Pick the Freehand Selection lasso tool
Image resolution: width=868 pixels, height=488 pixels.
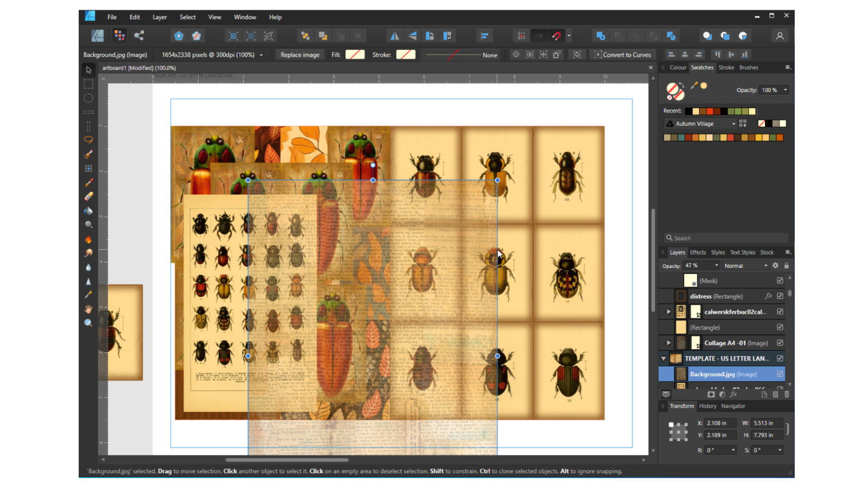coord(88,139)
